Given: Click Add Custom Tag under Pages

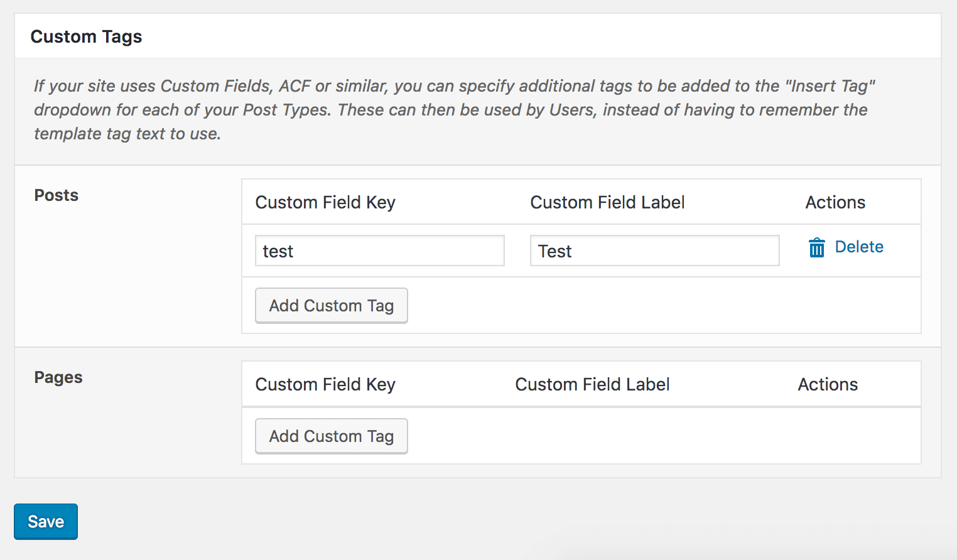Looking at the screenshot, I should pyautogui.click(x=331, y=436).
